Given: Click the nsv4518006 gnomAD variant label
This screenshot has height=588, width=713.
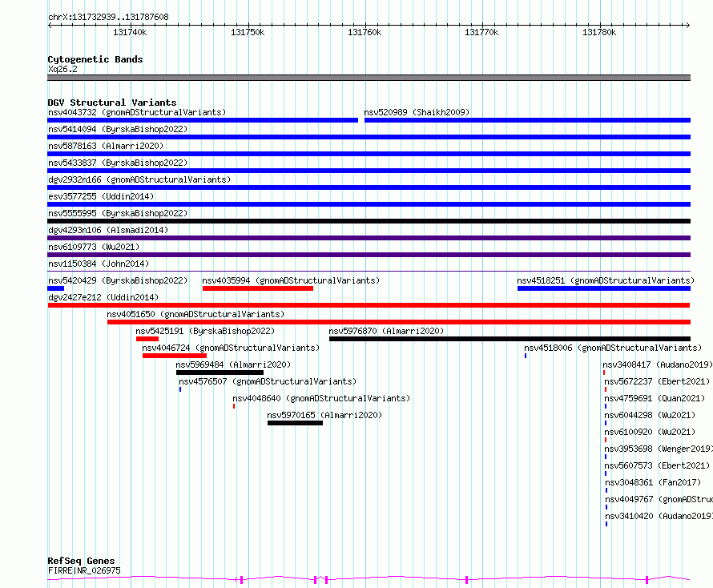Looking at the screenshot, I should [x=613, y=348].
